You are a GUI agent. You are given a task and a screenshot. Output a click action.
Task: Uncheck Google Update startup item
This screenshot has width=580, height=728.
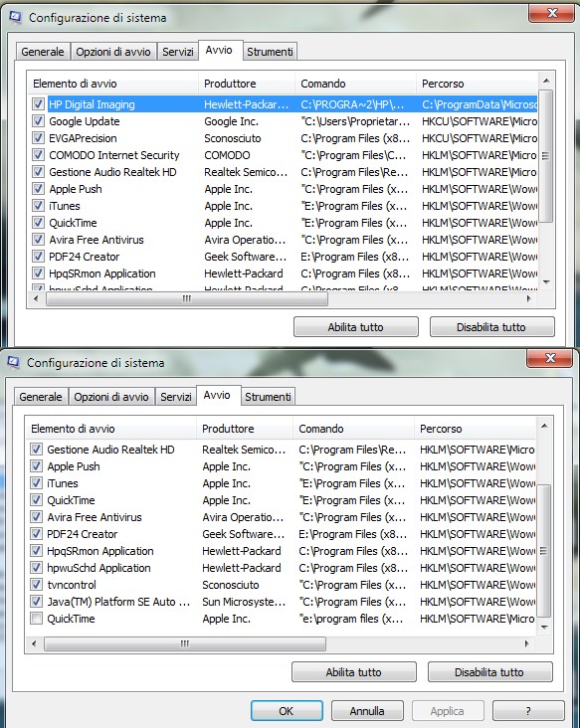click(38, 121)
